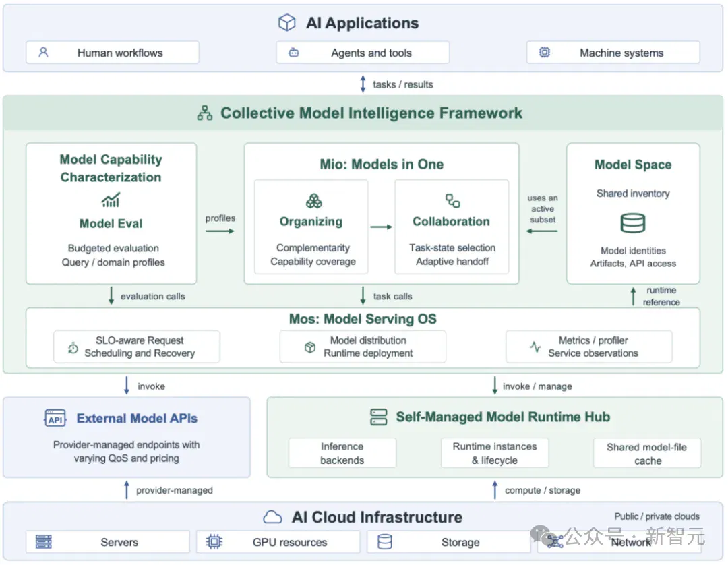This screenshot has width=728, height=565.
Task: Click the SLO-aware Request Scheduling box
Action: pyautogui.click(x=136, y=347)
